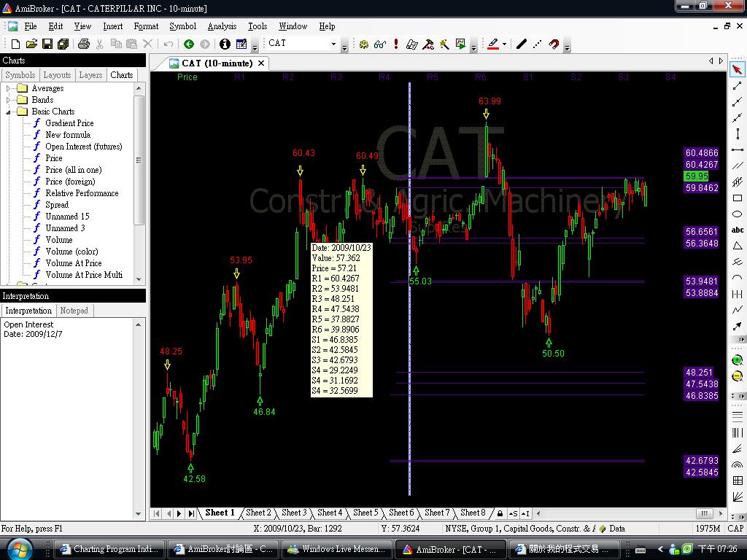Switch to the Layouts tab
Image resolution: width=747 pixels, height=560 pixels.
[x=57, y=75]
